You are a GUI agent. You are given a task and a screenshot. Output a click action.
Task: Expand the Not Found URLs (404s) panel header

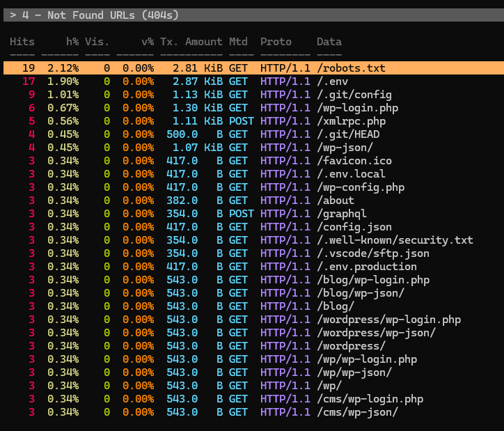tap(253, 15)
